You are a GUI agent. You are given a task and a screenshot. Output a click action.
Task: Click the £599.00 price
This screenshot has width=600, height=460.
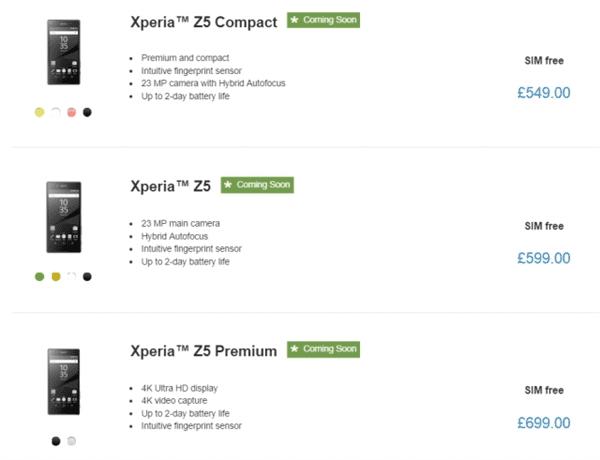pyautogui.click(x=544, y=257)
